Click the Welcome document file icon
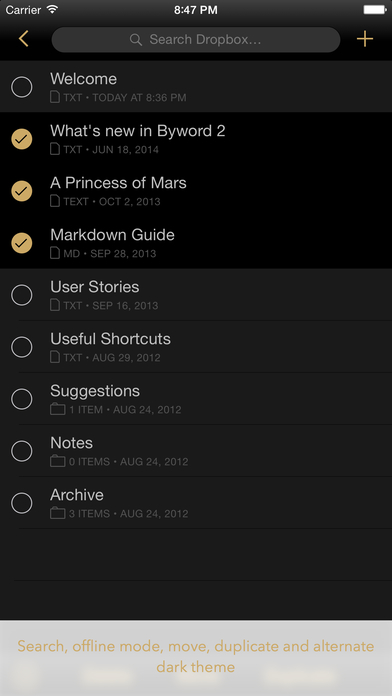Image resolution: width=392 pixels, height=696 pixels. coord(55,97)
